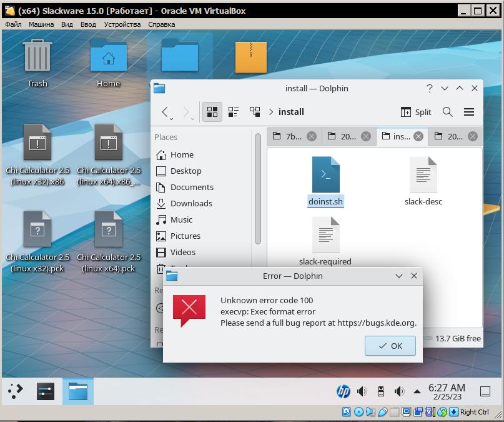Open the Файл menu in VirtualBox
This screenshot has width=504, height=422.
click(x=14, y=24)
